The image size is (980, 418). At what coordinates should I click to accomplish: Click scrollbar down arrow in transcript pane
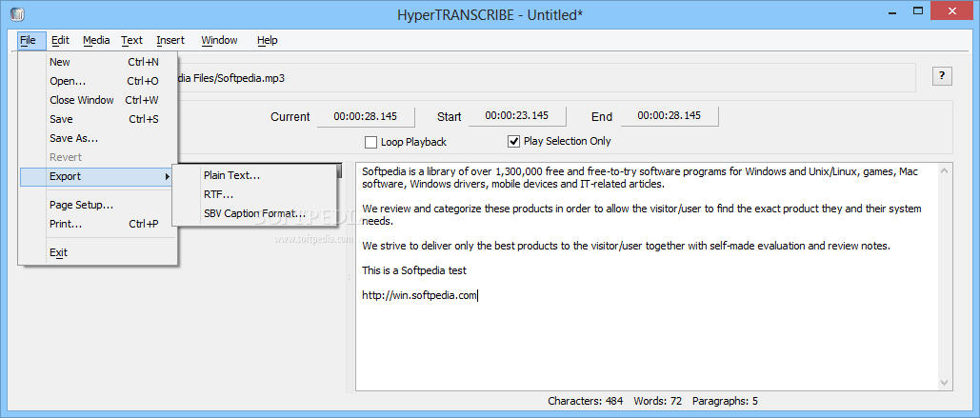tap(945, 383)
